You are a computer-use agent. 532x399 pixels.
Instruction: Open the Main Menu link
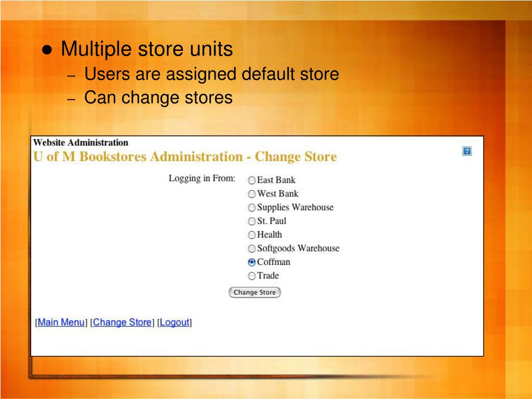61,322
